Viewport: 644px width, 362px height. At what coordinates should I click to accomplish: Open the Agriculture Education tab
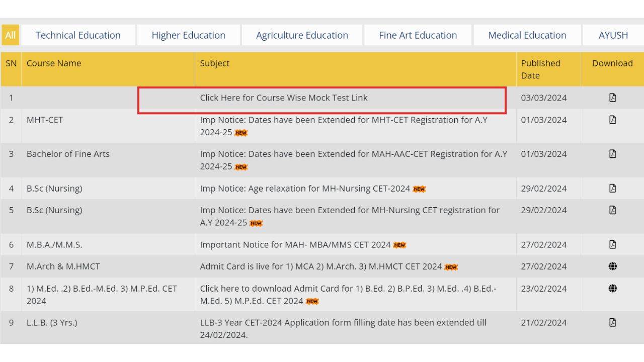coord(301,35)
